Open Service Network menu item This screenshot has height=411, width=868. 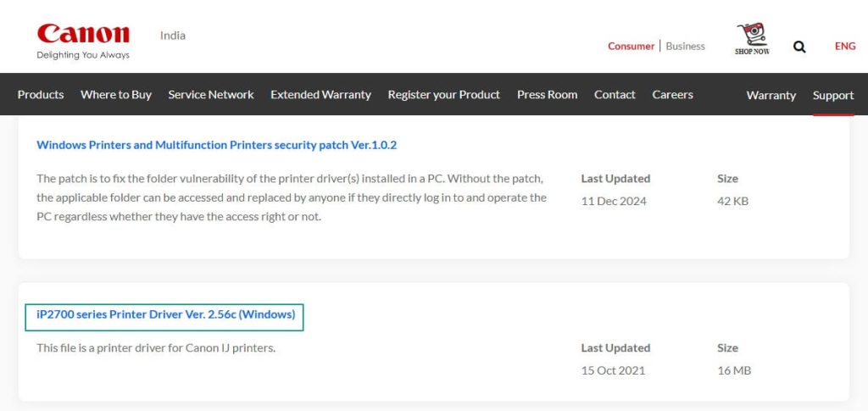pyautogui.click(x=211, y=95)
